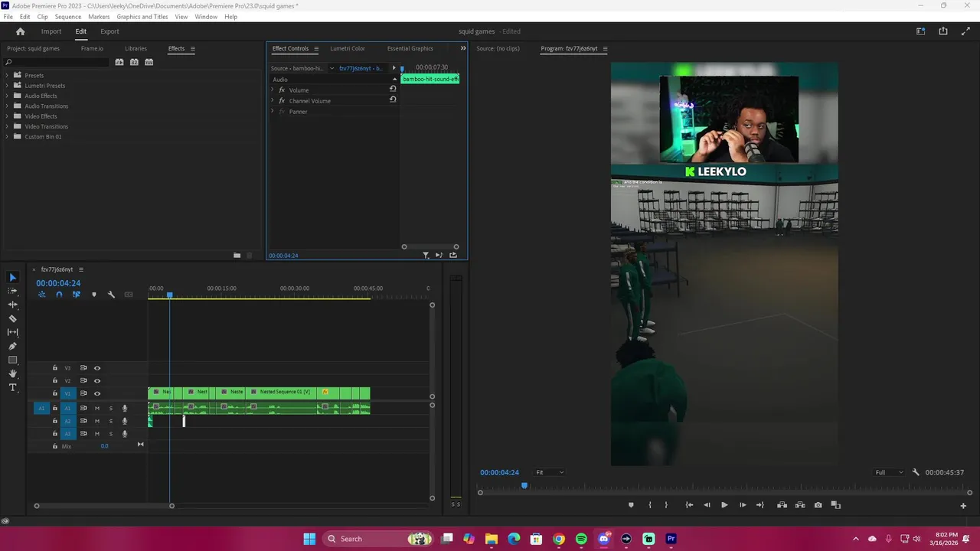
Task: Open the Fit zoom level dropdown
Action: [550, 472]
